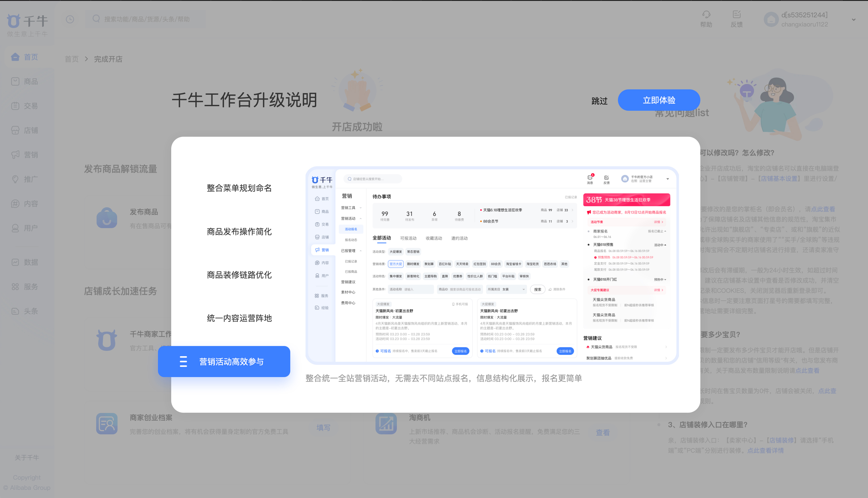Open 交易 icon in left sidebar
This screenshot has width=868, height=498.
point(15,106)
